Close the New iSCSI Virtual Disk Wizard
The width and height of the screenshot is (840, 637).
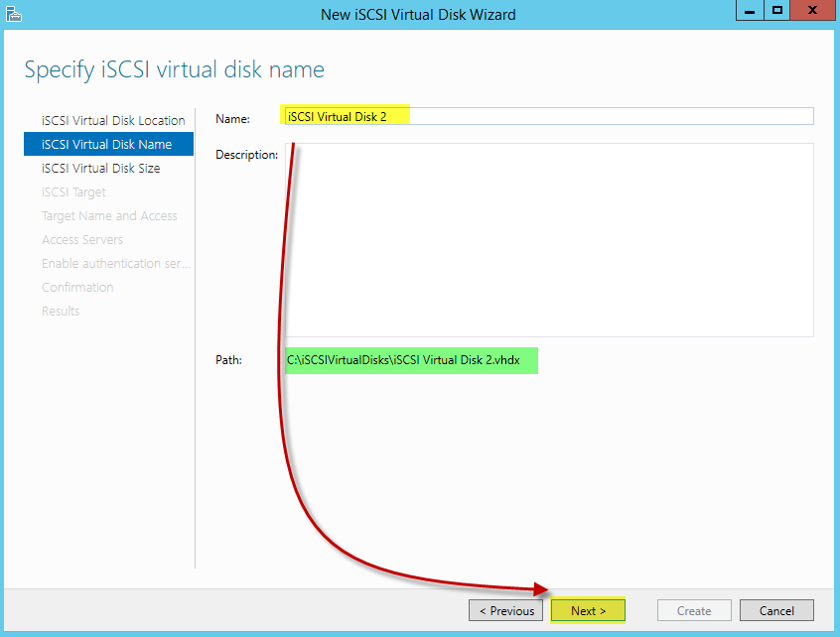tap(812, 10)
